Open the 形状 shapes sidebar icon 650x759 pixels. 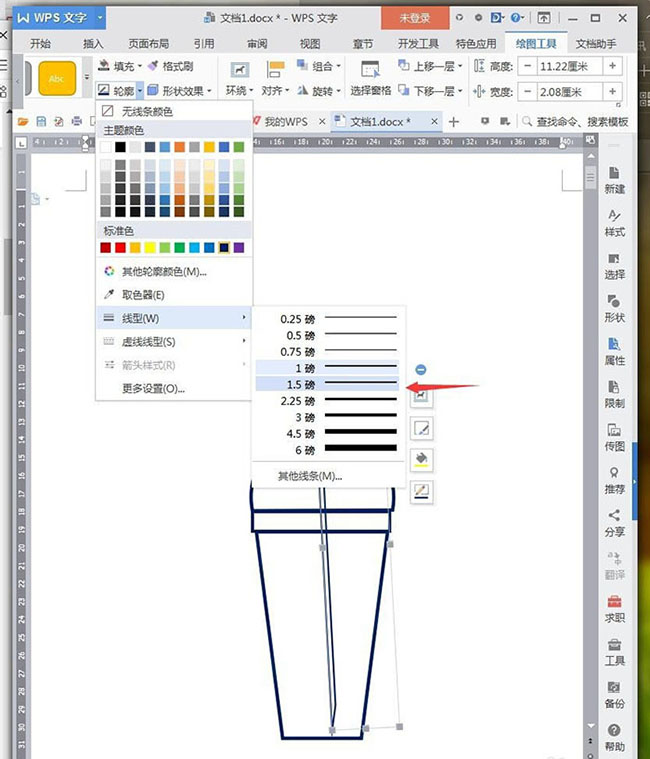point(614,308)
